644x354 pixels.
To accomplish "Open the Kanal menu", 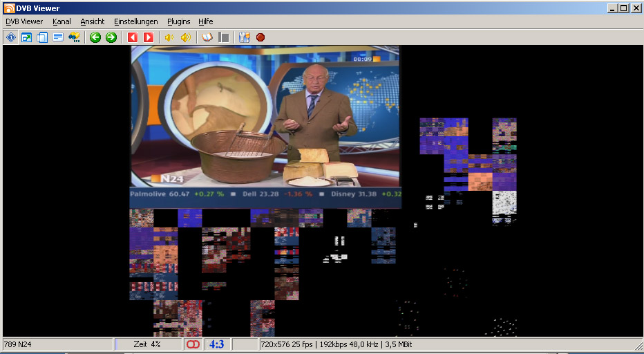I will coord(61,21).
